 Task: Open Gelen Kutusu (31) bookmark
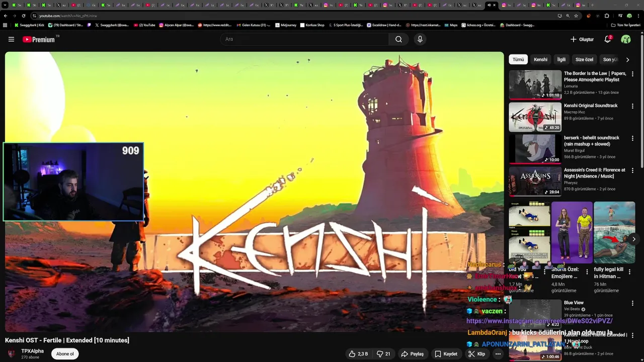[253, 25]
